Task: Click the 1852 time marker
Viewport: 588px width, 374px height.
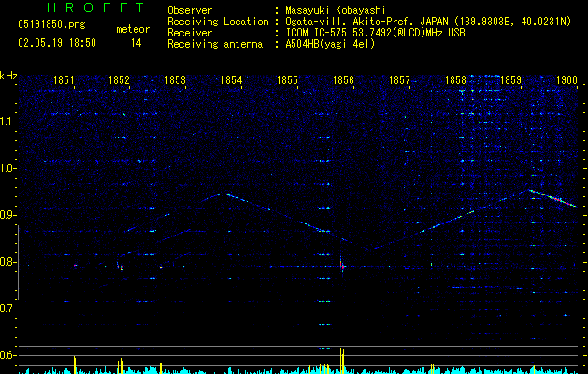Action: [x=119, y=79]
